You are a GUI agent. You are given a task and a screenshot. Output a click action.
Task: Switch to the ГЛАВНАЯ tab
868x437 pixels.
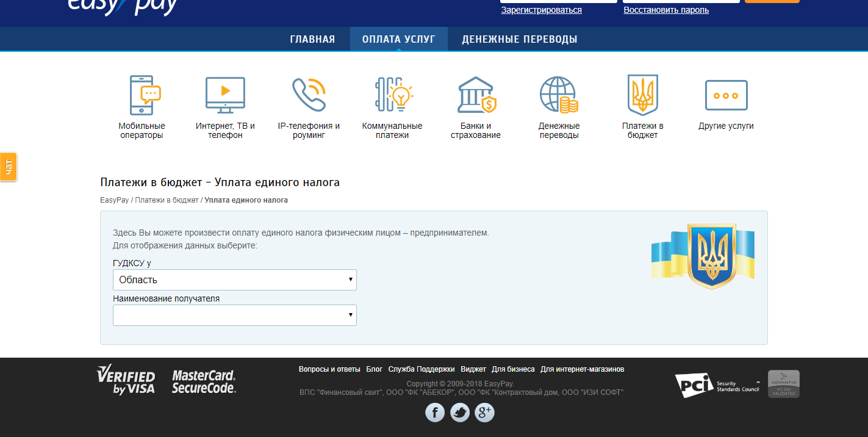pos(312,38)
